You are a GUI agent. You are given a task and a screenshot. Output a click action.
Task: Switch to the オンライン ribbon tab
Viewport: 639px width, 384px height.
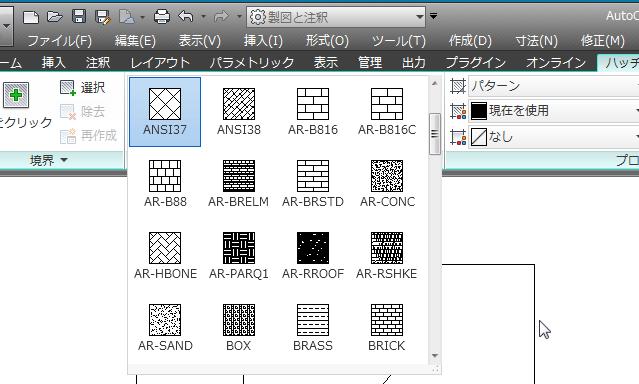[556, 62]
